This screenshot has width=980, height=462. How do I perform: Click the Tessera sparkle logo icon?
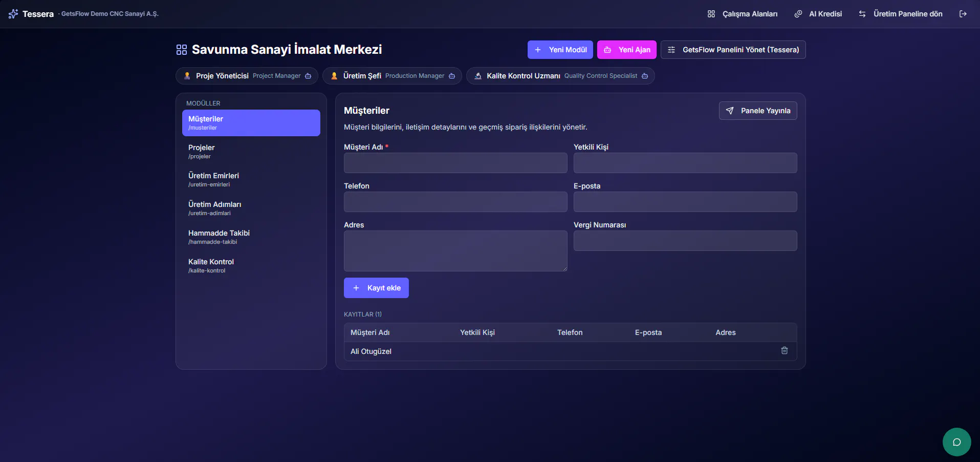point(13,14)
